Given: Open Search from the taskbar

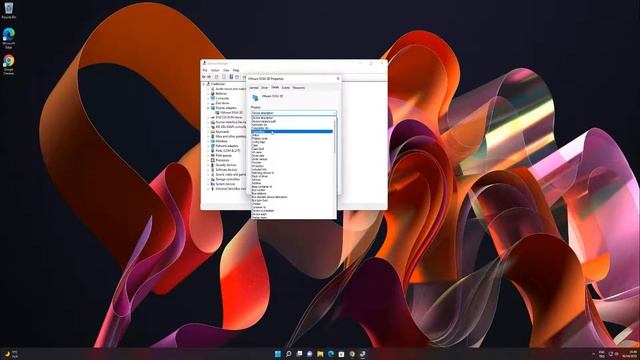Looking at the screenshot, I should pyautogui.click(x=288, y=353).
